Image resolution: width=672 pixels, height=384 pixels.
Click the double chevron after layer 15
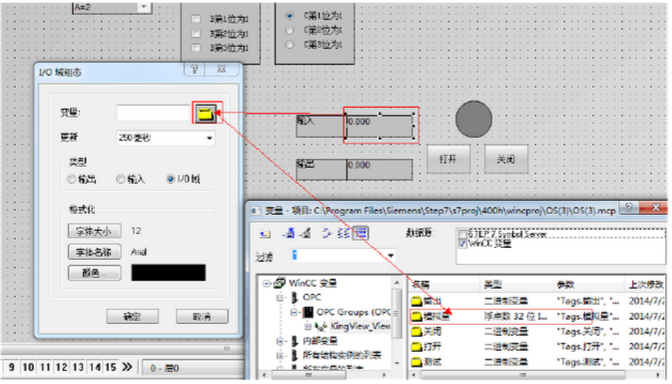[127, 367]
